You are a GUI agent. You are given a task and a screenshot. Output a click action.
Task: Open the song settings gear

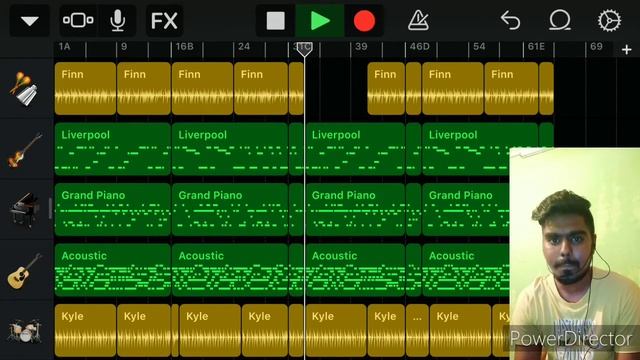[x=609, y=20]
